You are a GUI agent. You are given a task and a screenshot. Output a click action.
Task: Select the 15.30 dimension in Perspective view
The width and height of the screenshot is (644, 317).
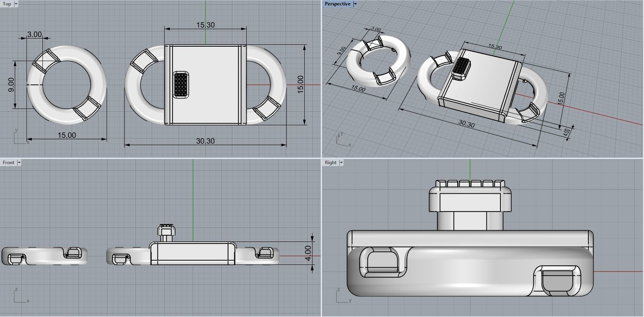click(495, 47)
